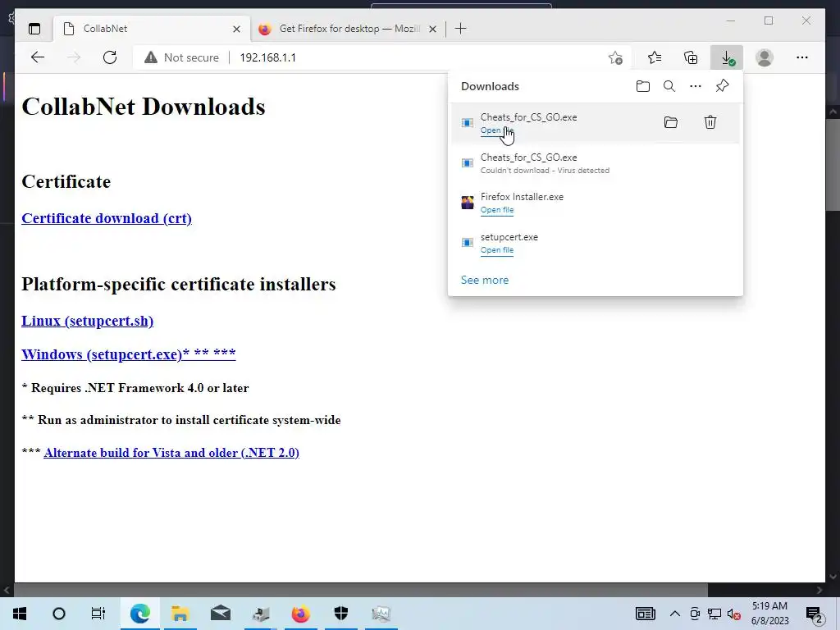
Task: Go back with the browser back arrow
Action: (38, 57)
